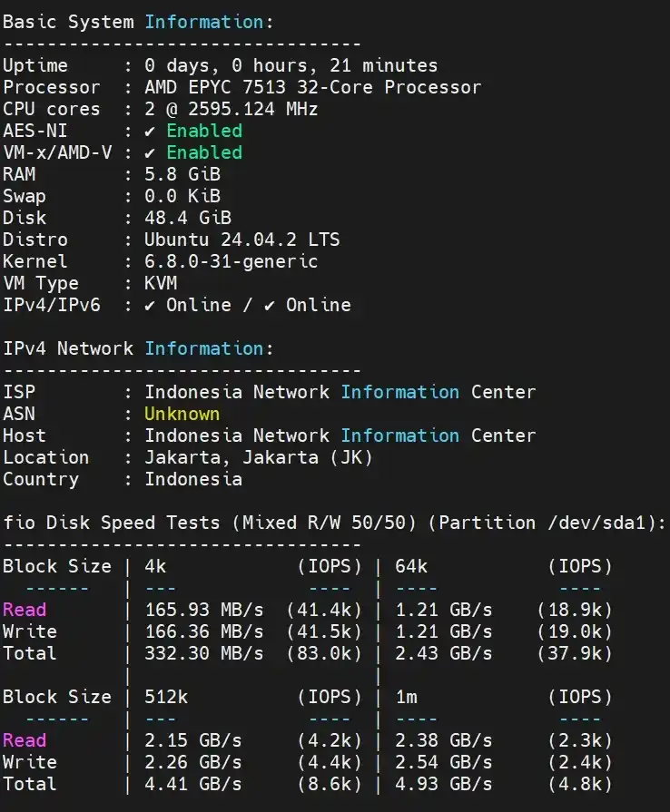The image size is (670, 812).
Task: Click the 4k total IOPS '(83.0k)'
Action: tap(324, 653)
